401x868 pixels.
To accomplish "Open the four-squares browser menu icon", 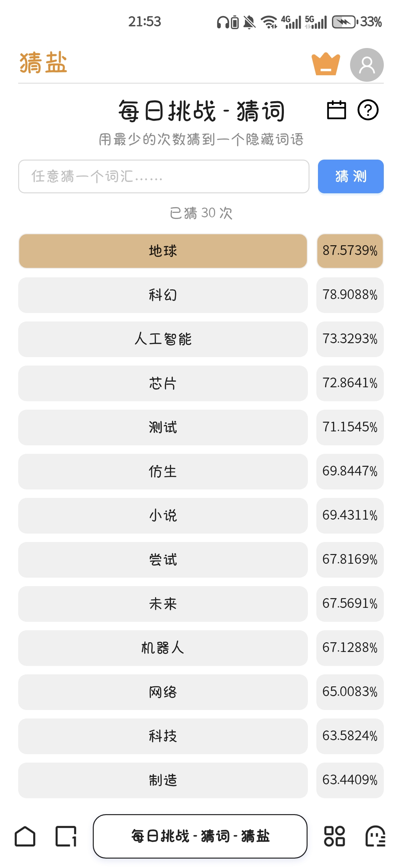I will coord(334,836).
